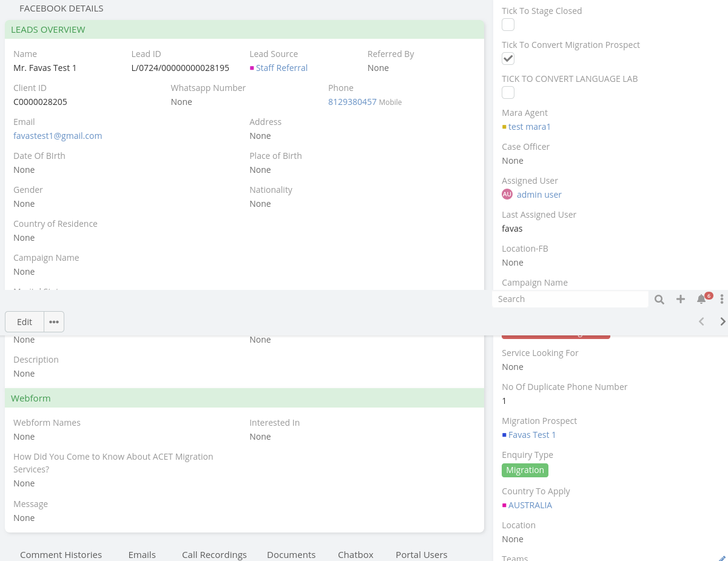The height and width of the screenshot is (561, 728).
Task: Click the green Migration enquiry type badge
Action: click(525, 470)
